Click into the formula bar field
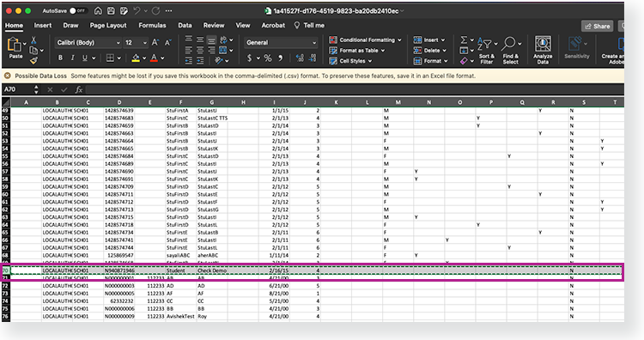644x340 pixels. click(355, 89)
